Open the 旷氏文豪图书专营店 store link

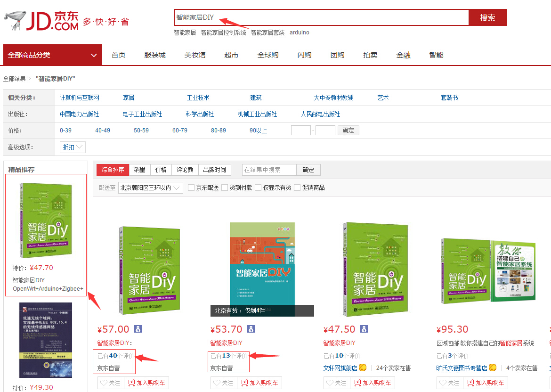click(462, 368)
